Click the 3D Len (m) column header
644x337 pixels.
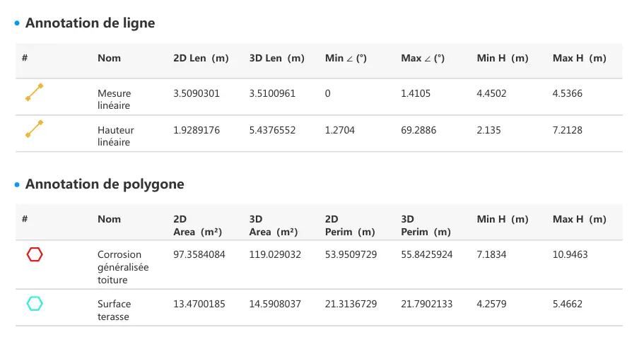(x=276, y=59)
